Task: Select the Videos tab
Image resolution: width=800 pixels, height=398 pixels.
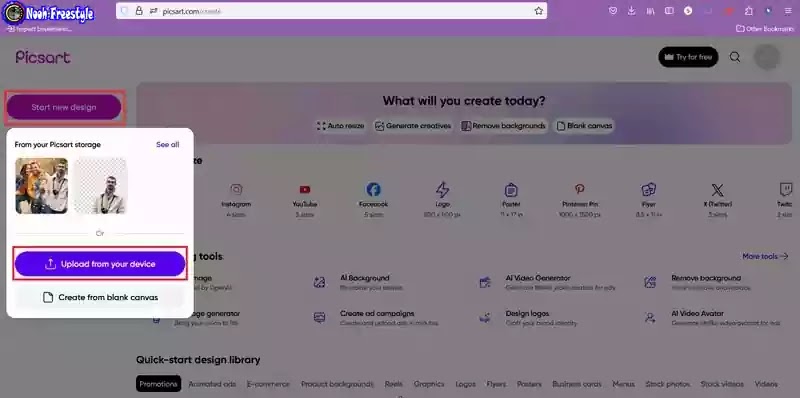Action: pos(766,384)
